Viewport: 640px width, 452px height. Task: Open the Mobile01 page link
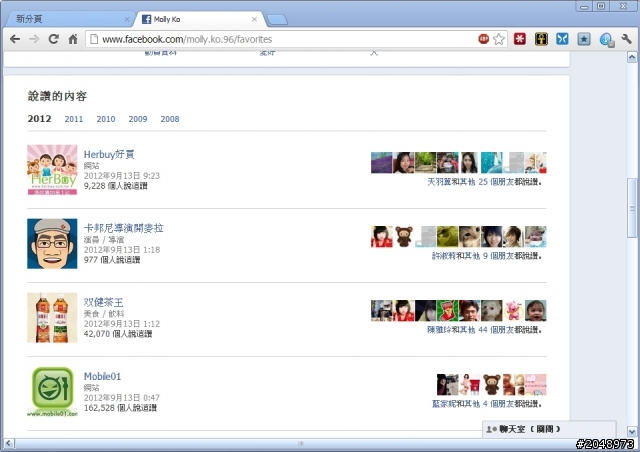coord(102,376)
